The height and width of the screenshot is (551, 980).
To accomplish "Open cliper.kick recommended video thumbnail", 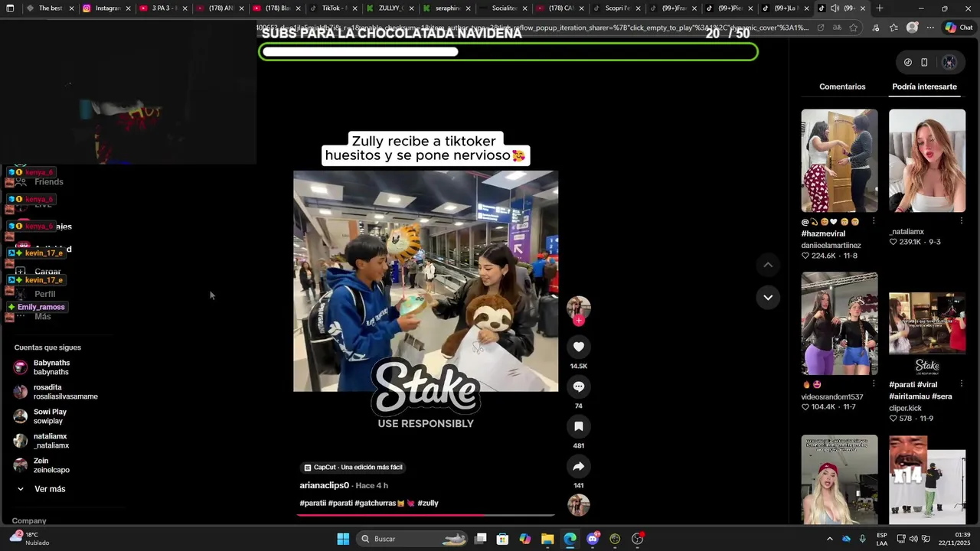I will click(927, 324).
